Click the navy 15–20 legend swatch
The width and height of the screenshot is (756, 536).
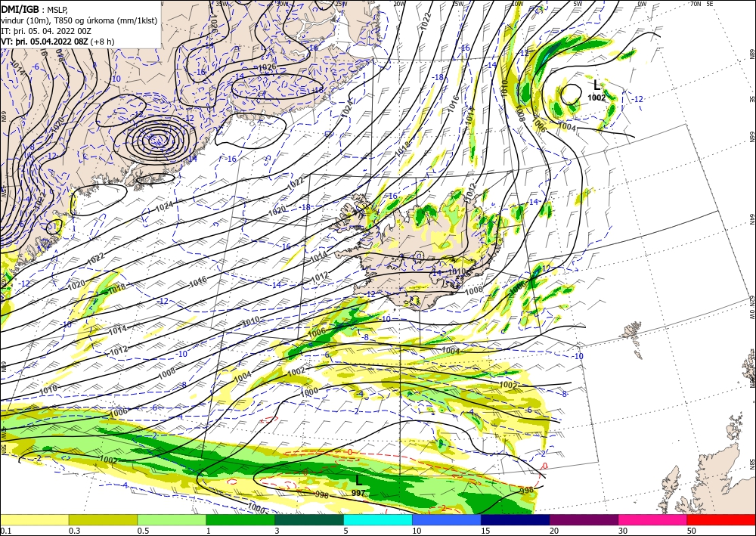coord(516,519)
